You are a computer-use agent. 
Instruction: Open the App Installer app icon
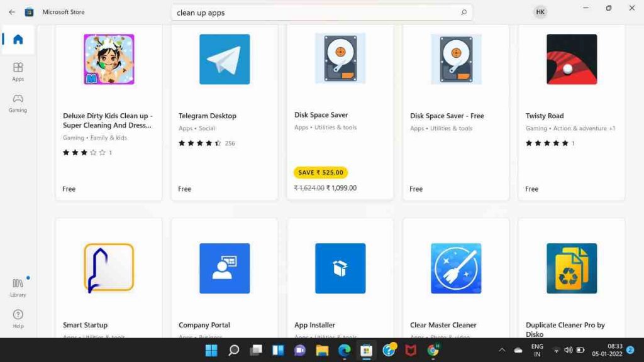point(340,268)
